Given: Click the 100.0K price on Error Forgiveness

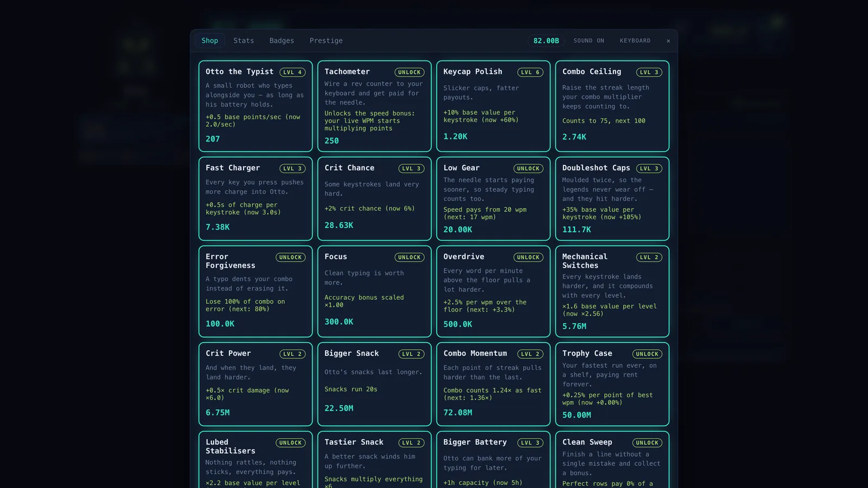Looking at the screenshot, I should (220, 324).
